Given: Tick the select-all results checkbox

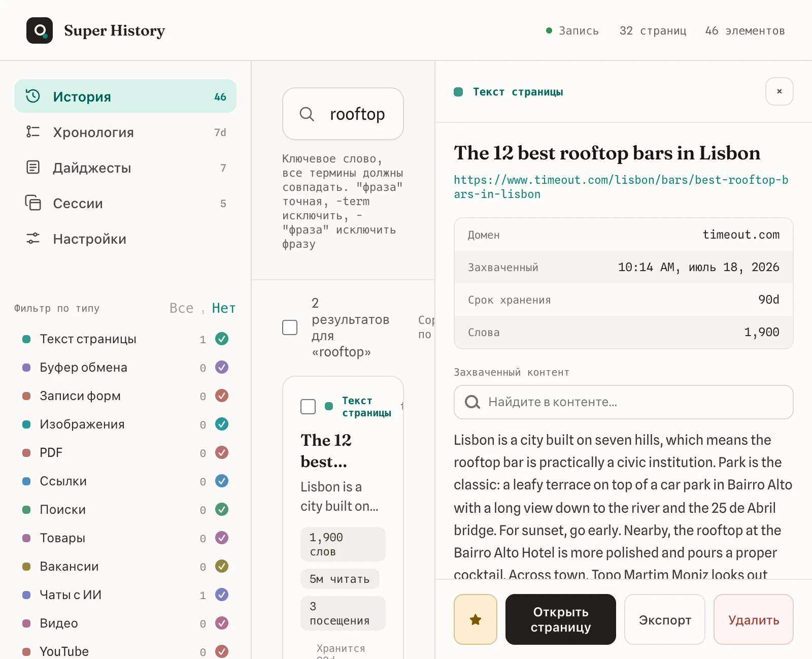Looking at the screenshot, I should (290, 327).
